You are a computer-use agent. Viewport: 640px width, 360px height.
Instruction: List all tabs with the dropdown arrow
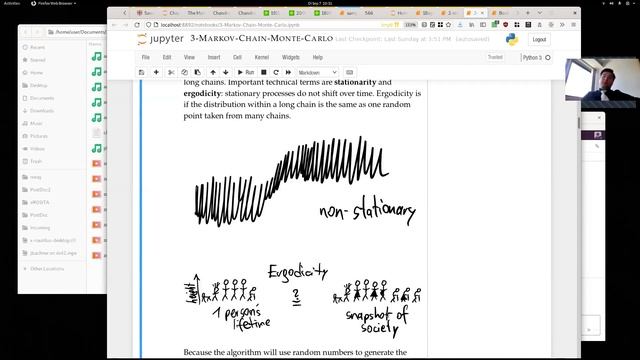click(x=540, y=13)
